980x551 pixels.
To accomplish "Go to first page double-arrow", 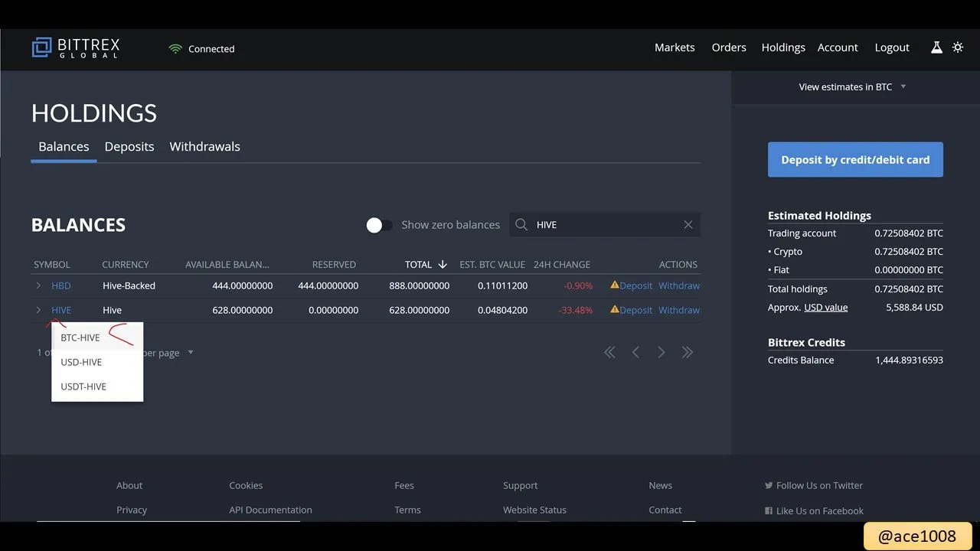I will pos(609,352).
